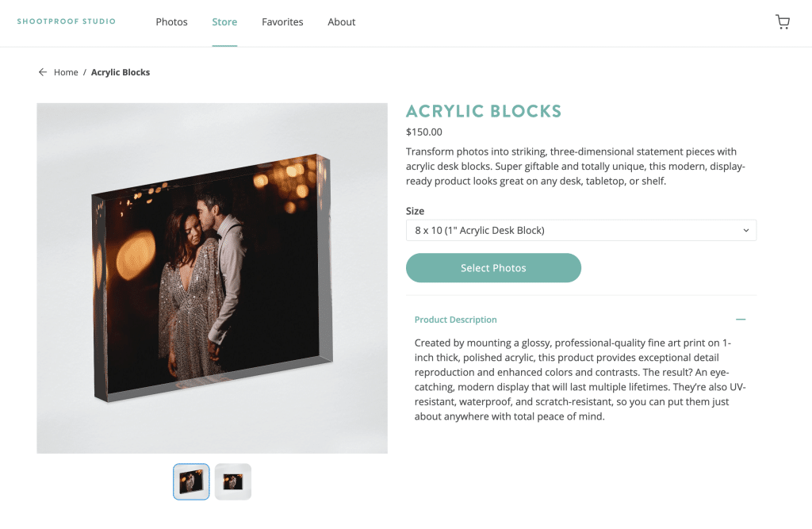
Task: Click the main acrylic block product image
Action: (x=212, y=278)
